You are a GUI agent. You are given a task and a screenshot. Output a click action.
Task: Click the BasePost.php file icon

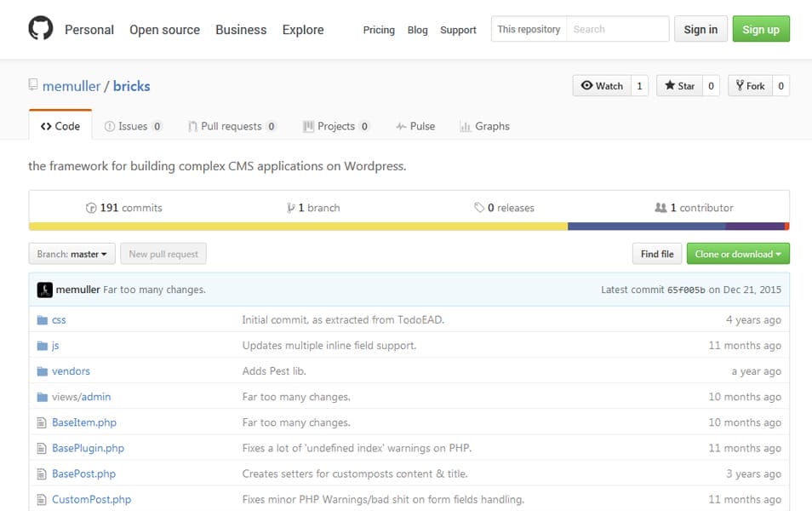[42, 474]
